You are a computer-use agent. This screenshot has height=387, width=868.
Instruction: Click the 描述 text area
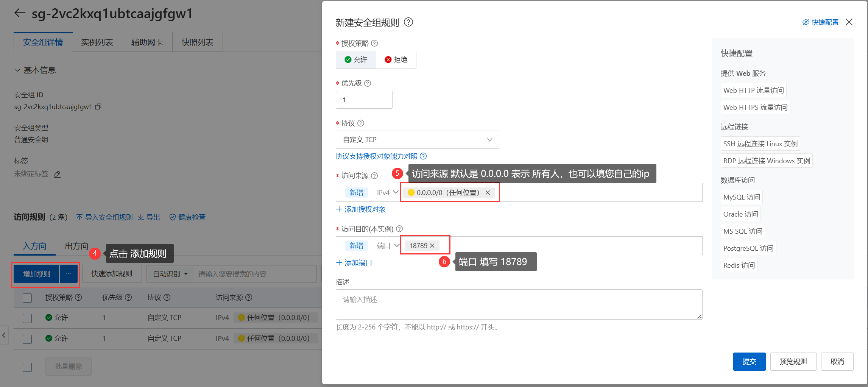(x=519, y=304)
